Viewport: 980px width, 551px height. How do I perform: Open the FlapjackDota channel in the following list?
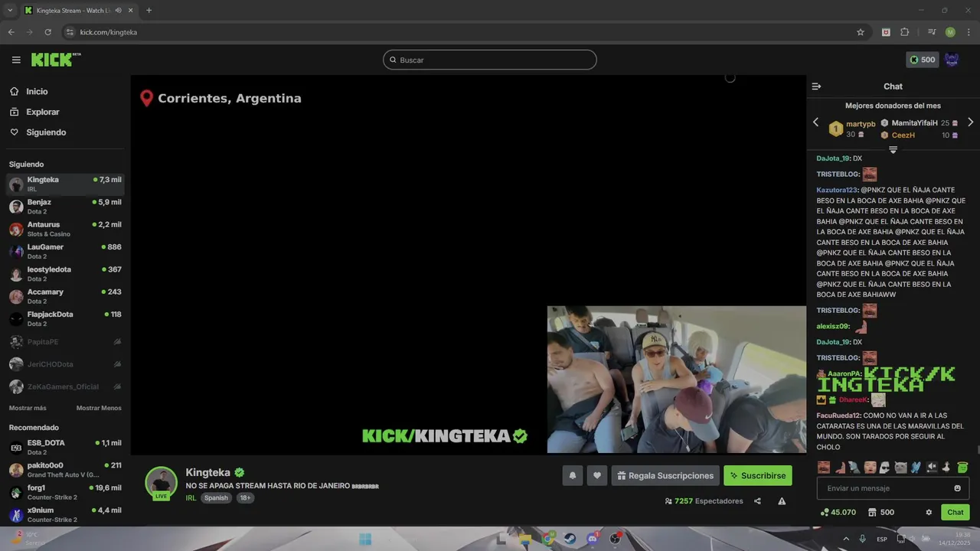pyautogui.click(x=65, y=319)
